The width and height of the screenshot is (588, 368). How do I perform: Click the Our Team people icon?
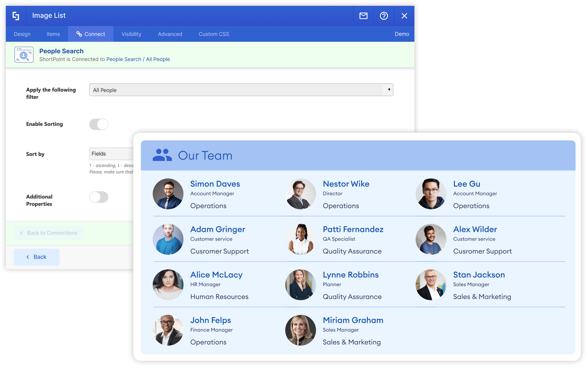[x=162, y=155]
